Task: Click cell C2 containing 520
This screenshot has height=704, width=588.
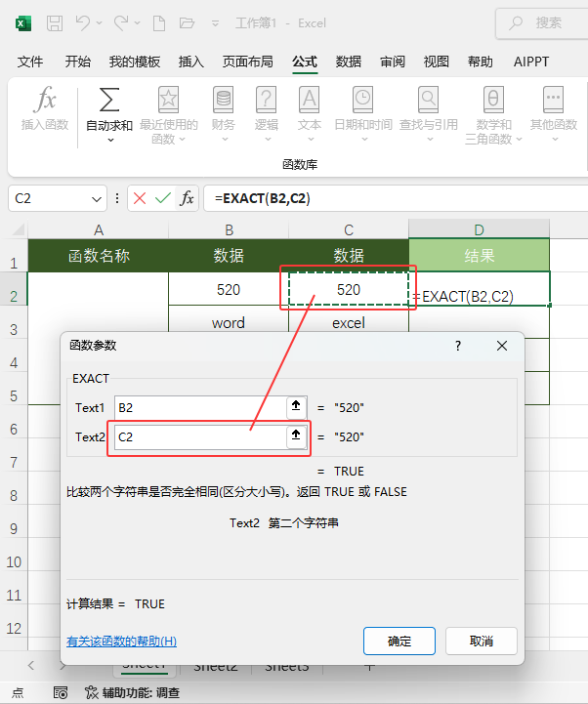Action: coord(349,289)
